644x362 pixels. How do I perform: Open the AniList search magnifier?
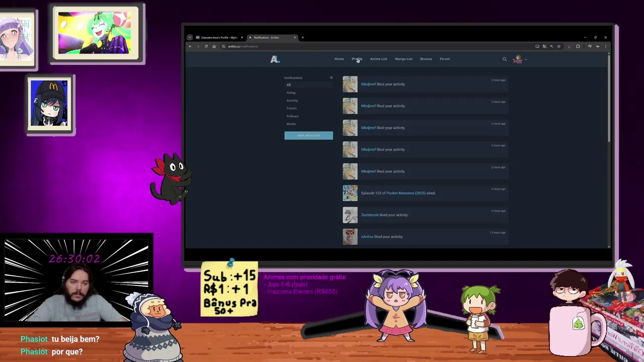(x=505, y=59)
